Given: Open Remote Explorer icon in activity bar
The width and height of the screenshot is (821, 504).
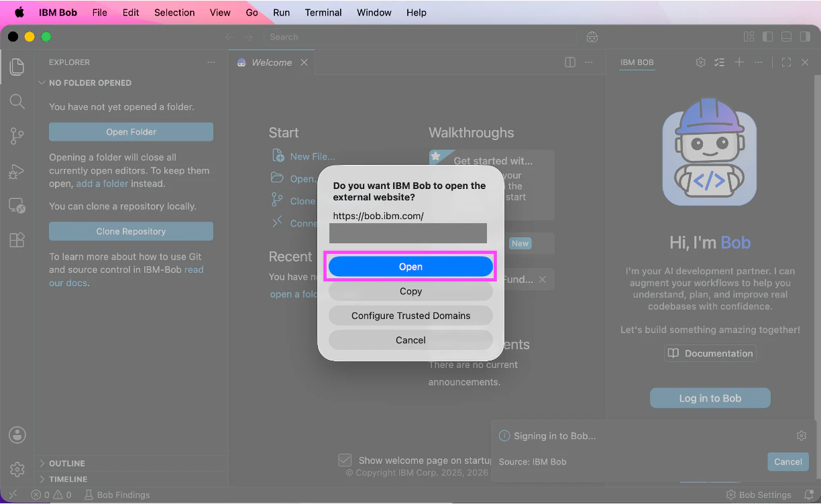Looking at the screenshot, I should tap(17, 206).
